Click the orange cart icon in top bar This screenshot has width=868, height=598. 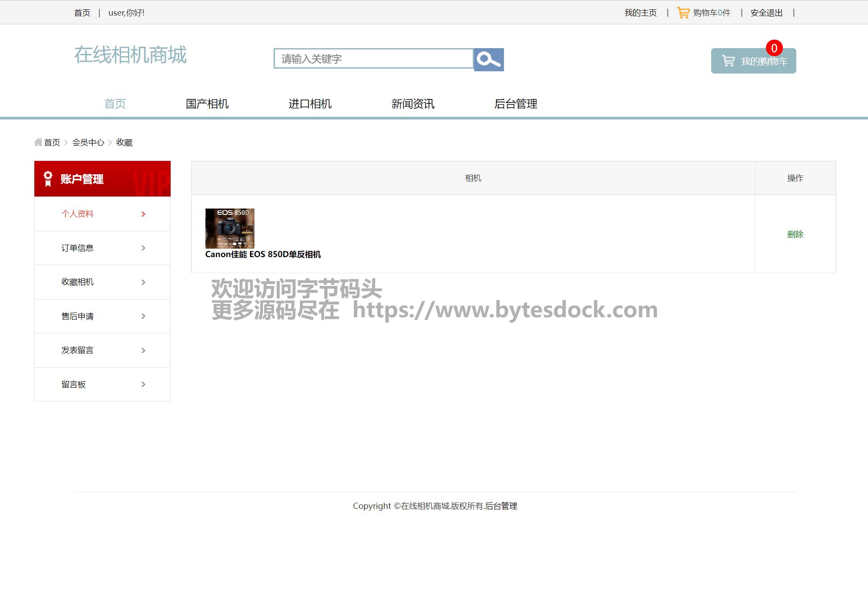pos(683,12)
